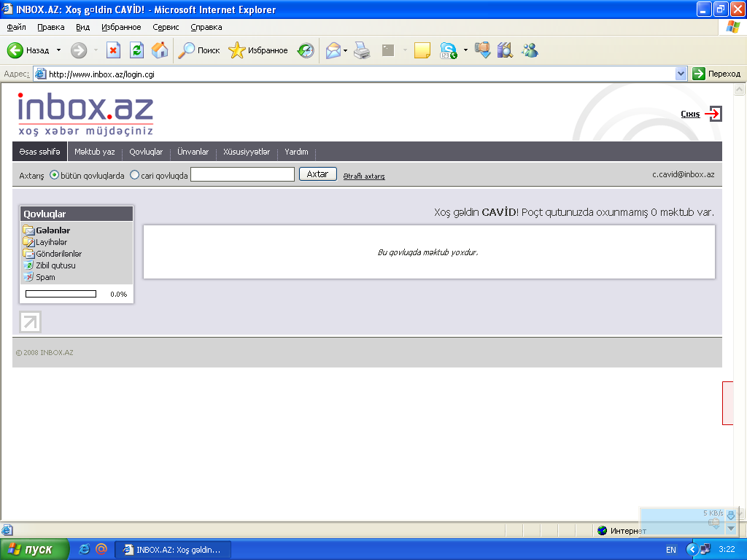
Task: Open the Xüsusiyyətlər tab
Action: click(247, 152)
